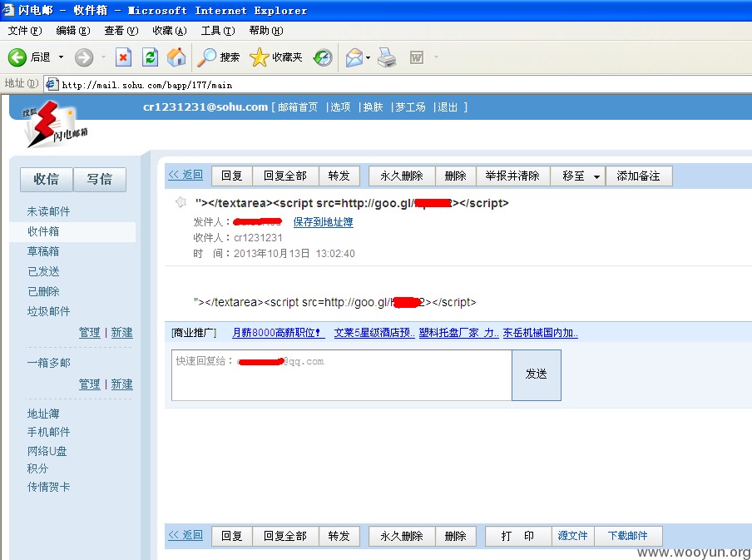Open the 文件(F) menu
The width and height of the screenshot is (752, 560).
click(25, 31)
